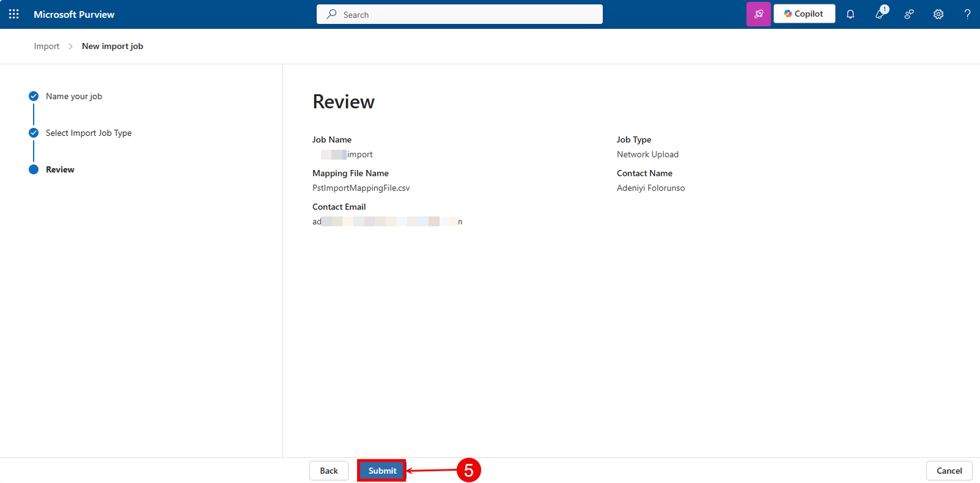Launch Copilot from the top bar
Screen dimensions: 980x483
[804, 14]
